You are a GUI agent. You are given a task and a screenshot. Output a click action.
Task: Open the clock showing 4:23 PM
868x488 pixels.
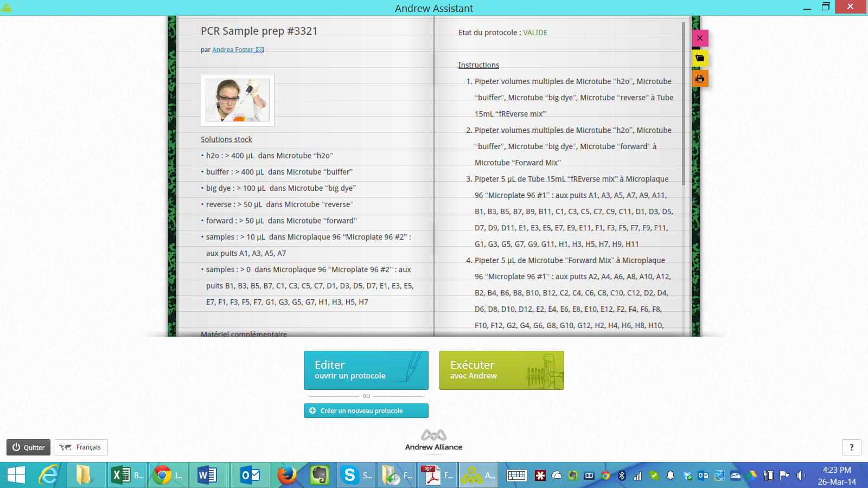[x=837, y=476]
